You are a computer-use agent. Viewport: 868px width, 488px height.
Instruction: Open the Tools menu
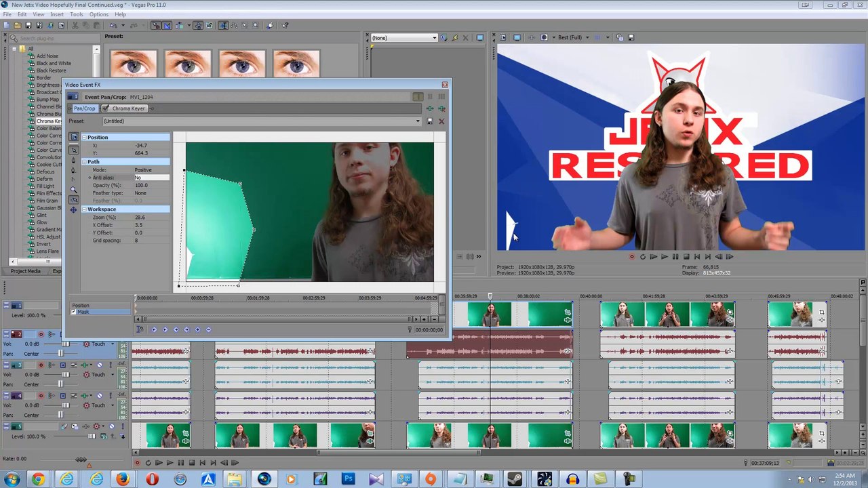point(77,14)
